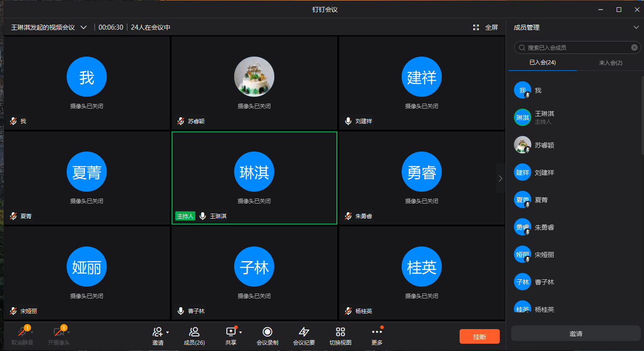Viewport: 644px width, 351px height.
Task: Click the 邀请 button in member panel
Action: (576, 334)
